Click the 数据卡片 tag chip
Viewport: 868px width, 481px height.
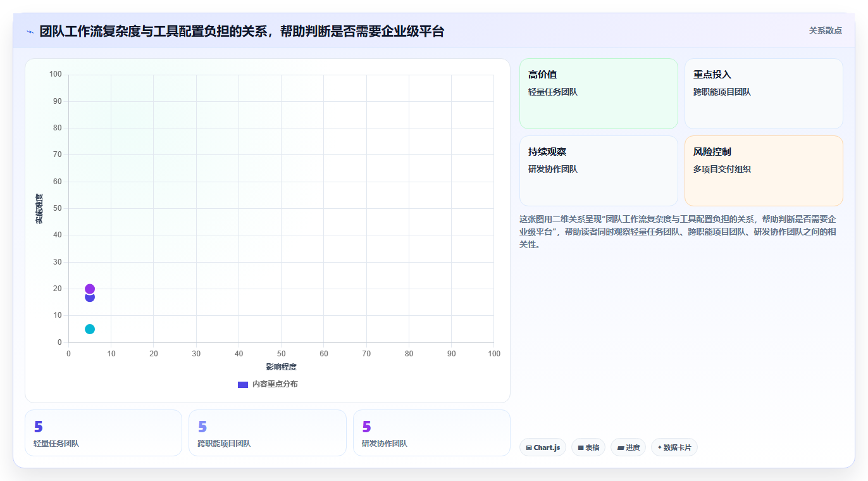pos(674,447)
